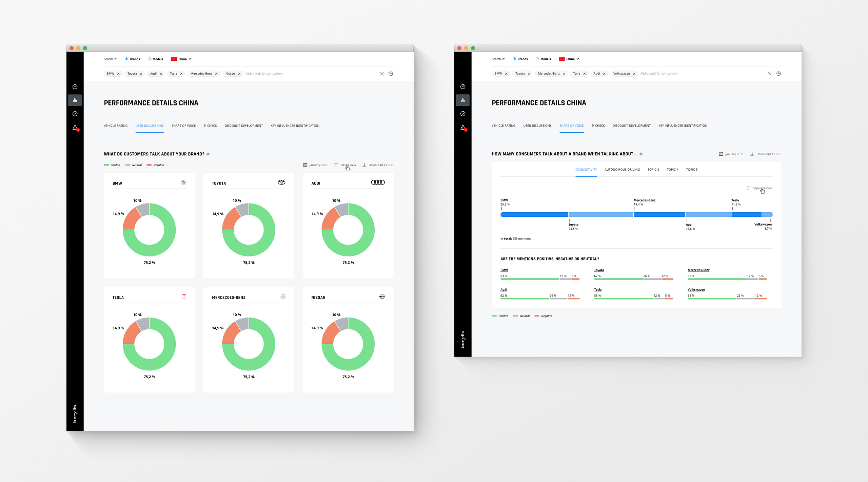868x482 pixels.
Task: Click BMW positive 83% sentiment bar
Action: tap(530, 279)
